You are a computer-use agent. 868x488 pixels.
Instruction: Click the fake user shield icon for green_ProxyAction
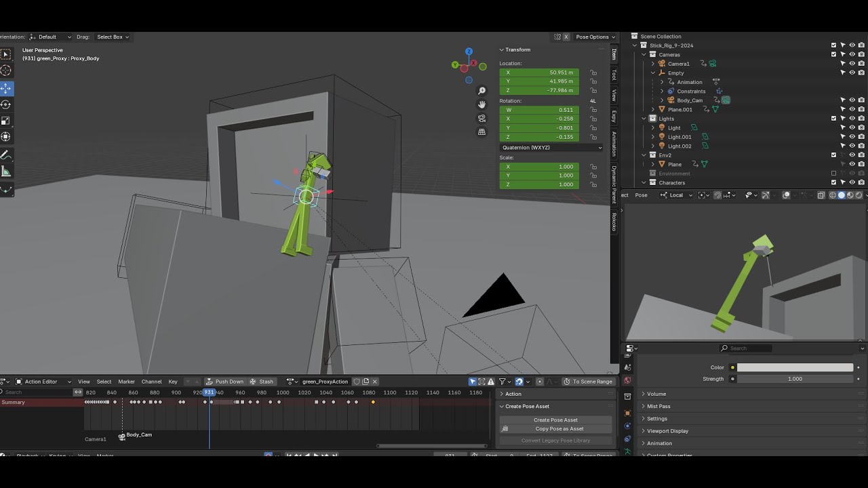(357, 382)
